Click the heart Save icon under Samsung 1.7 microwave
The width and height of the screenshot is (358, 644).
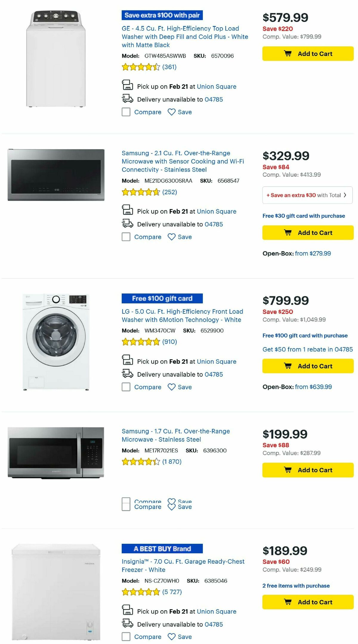[x=172, y=506]
